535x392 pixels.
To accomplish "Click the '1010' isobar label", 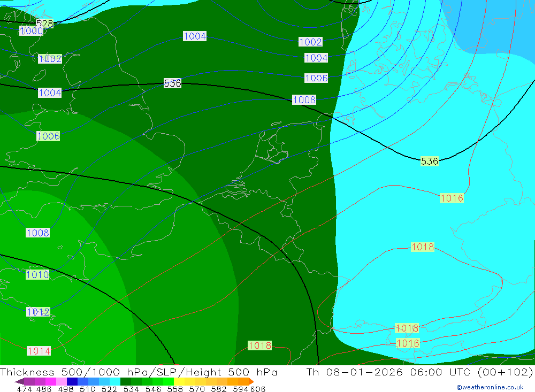I will click(x=37, y=275).
